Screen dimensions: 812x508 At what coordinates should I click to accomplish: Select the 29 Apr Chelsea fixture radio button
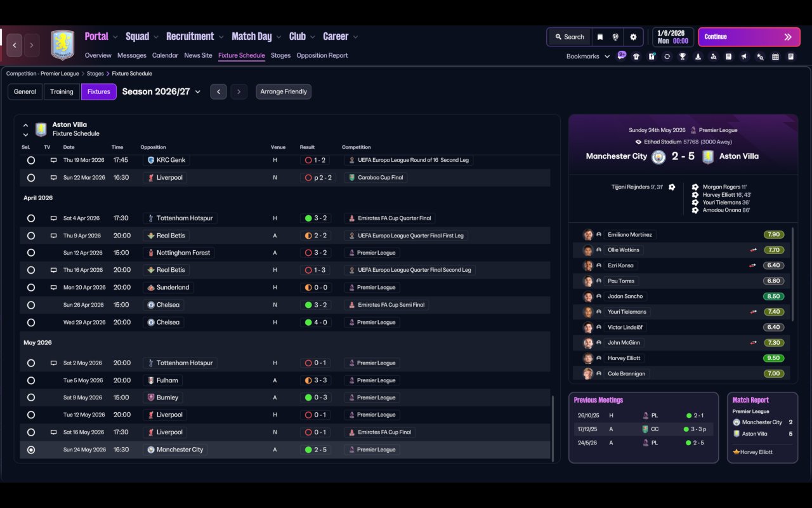point(31,323)
